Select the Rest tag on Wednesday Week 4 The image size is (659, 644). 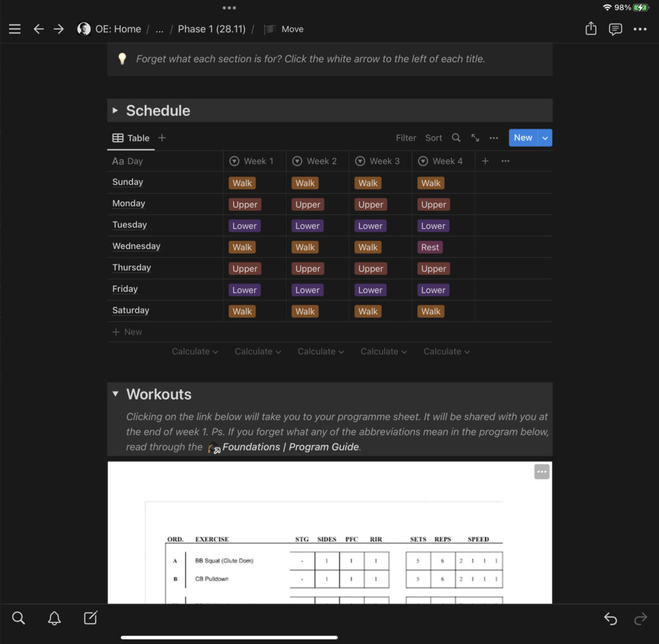(x=430, y=247)
